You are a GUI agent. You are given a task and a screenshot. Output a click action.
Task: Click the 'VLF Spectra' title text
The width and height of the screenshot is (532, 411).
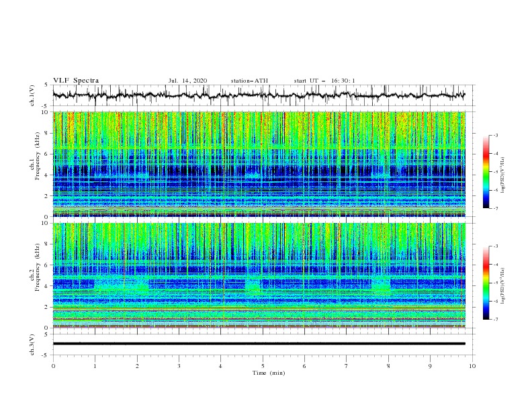click(x=76, y=81)
